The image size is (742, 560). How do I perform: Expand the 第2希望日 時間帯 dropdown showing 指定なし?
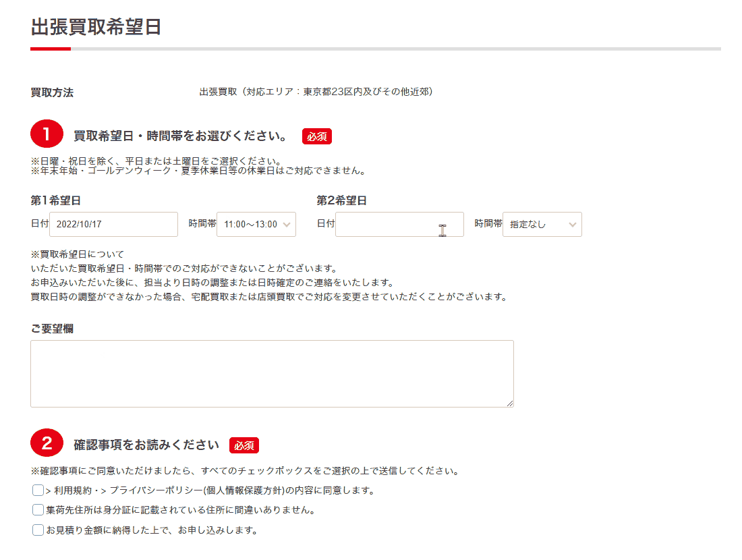pos(542,225)
